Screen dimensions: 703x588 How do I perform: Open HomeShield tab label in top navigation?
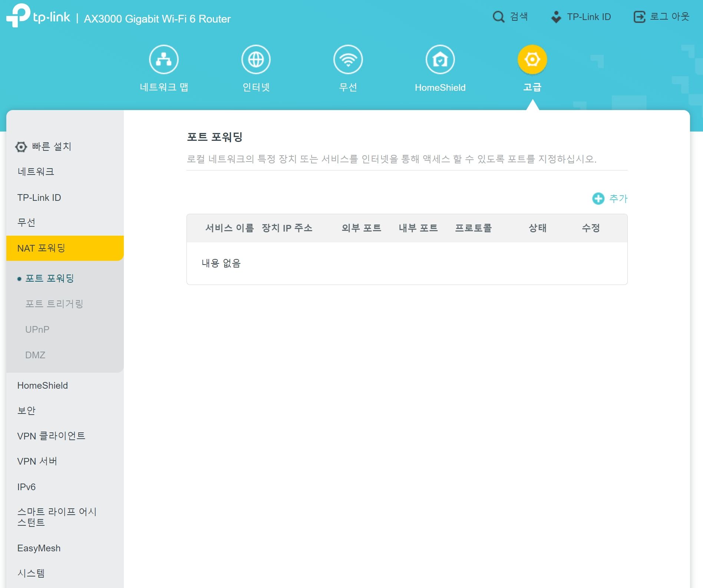440,87
